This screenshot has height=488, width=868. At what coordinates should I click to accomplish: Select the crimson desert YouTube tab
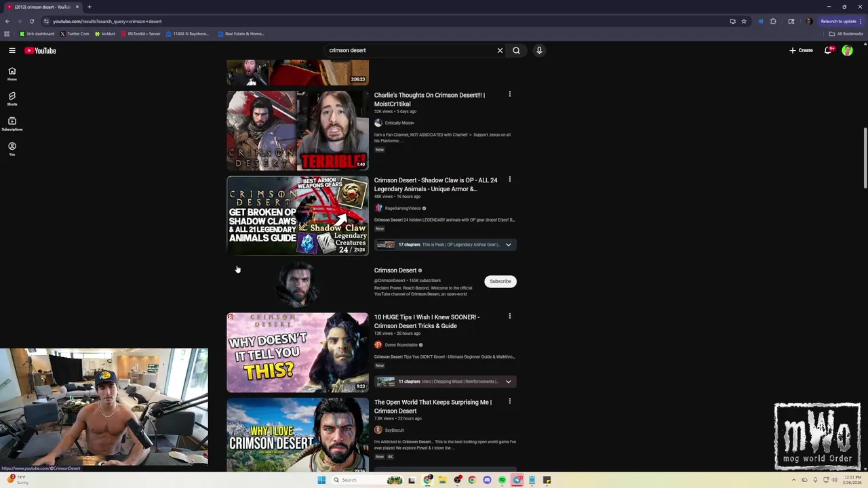43,7
